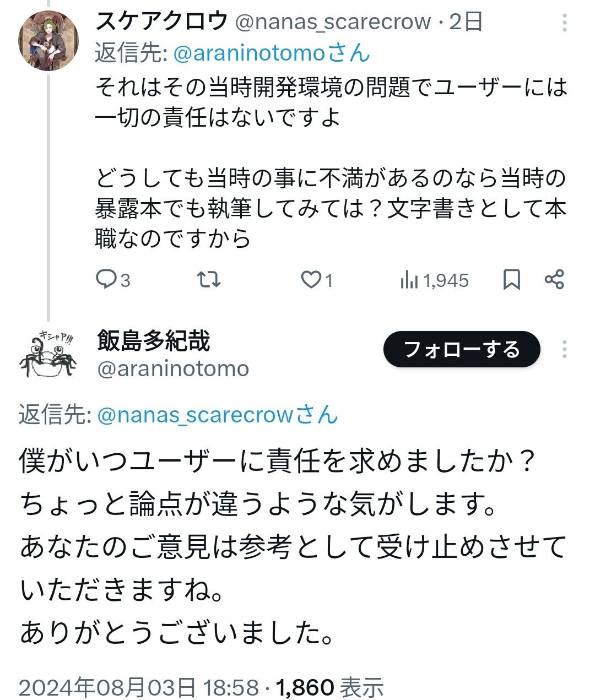Viewport: 595px width, 700px height.
Task: Click the 1,860 表示 view count
Action: point(329,687)
